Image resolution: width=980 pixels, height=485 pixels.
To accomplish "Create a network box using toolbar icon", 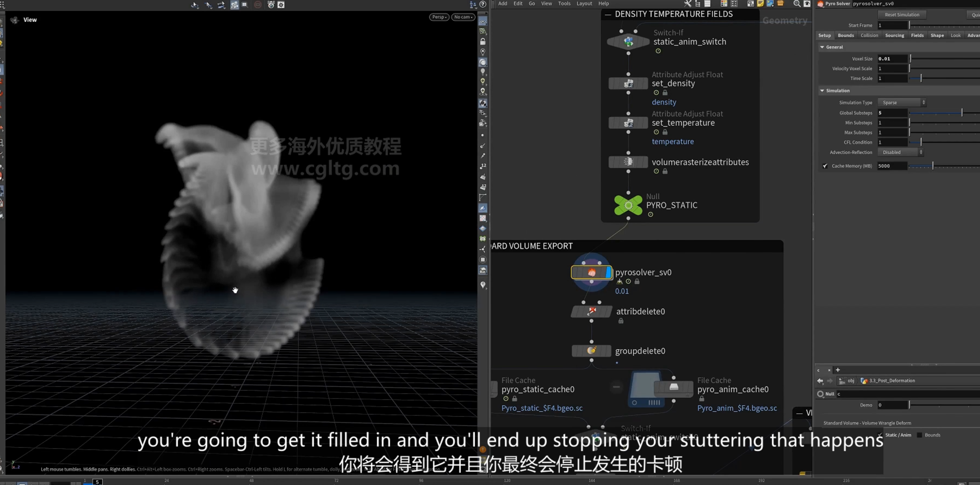I will tap(751, 4).
